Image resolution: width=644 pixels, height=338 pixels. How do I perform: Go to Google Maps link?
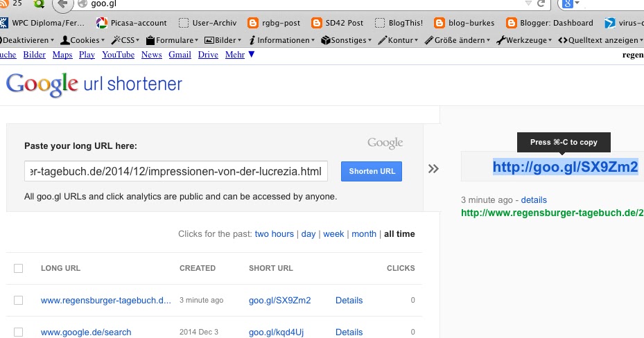(62, 55)
